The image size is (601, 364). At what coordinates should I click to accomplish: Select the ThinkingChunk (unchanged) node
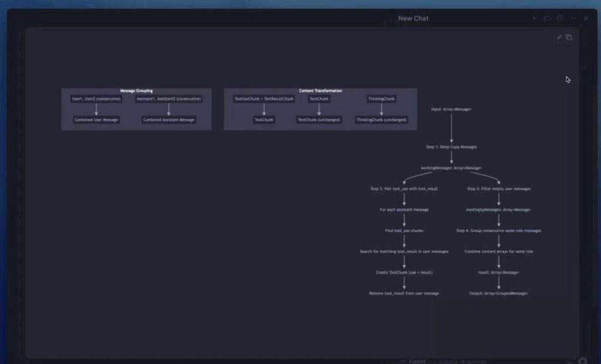tap(381, 120)
